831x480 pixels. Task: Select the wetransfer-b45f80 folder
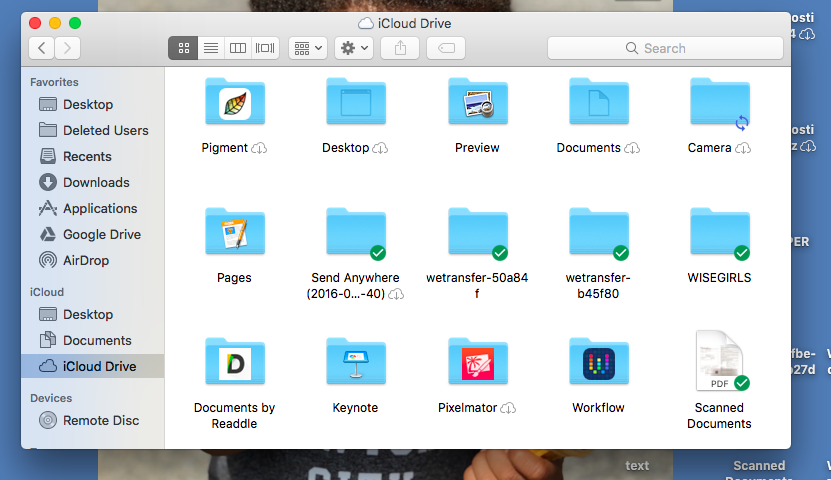(598, 232)
